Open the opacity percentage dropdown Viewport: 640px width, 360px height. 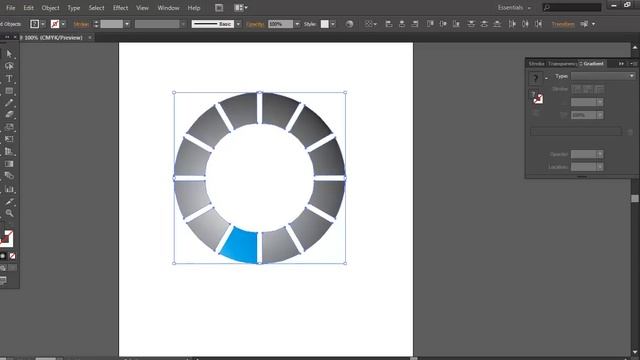297,24
